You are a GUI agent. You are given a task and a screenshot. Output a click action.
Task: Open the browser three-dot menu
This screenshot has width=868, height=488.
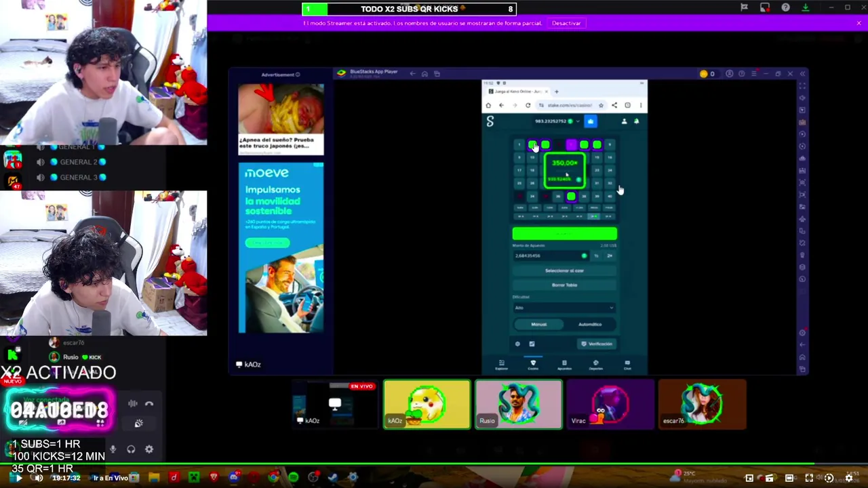click(640, 105)
